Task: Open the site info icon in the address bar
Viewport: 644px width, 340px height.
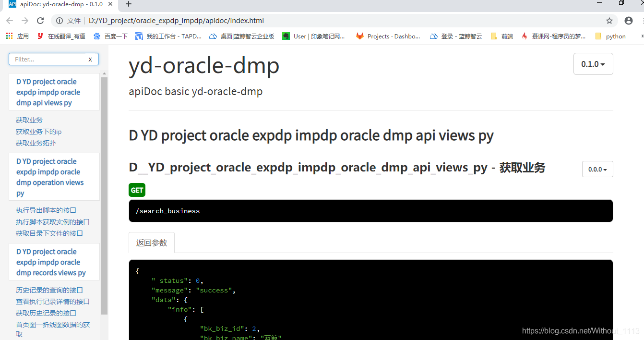Action: [x=60, y=21]
